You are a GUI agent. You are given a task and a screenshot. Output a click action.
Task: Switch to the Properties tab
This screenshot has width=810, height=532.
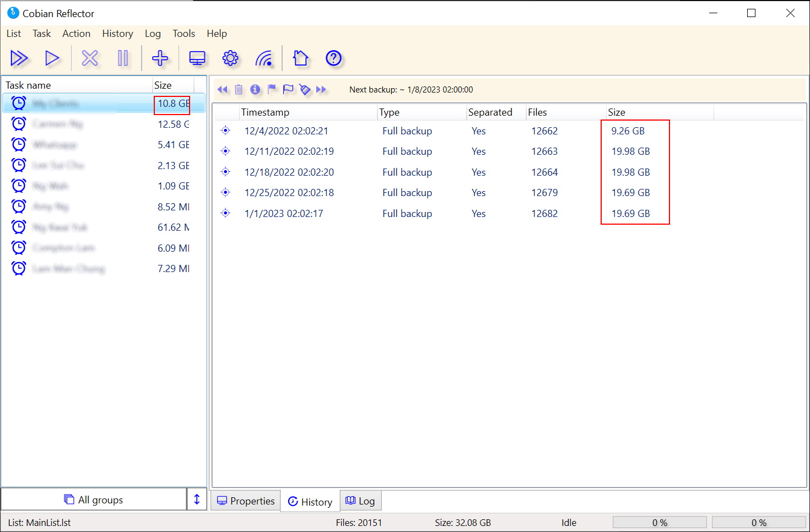point(246,501)
